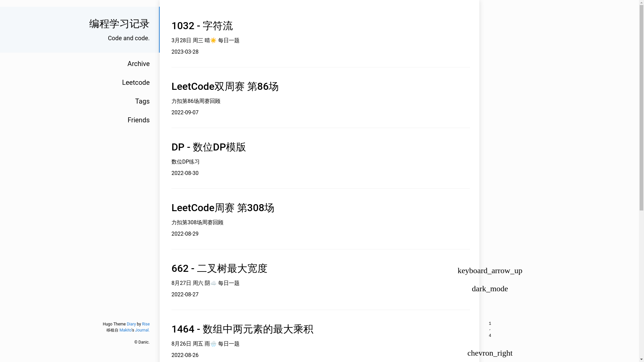Screen dimensions: 644x362
Task: Click summary 8月27日 周六 阴 每日一题
Action: pyautogui.click(x=205, y=283)
